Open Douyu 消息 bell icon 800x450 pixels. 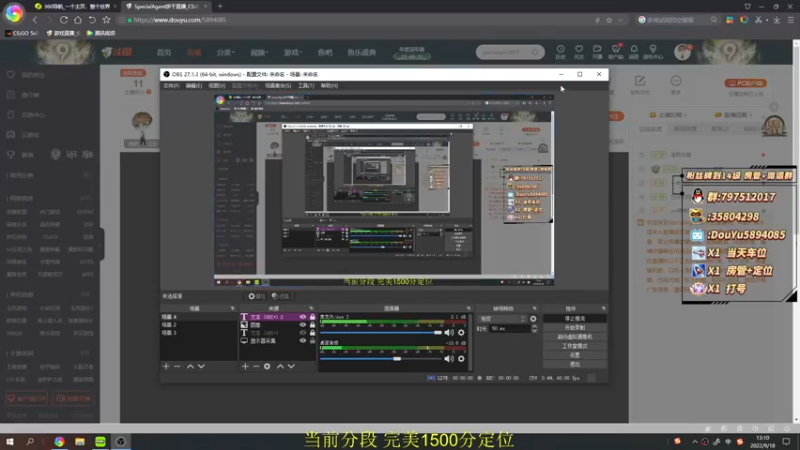coord(634,52)
